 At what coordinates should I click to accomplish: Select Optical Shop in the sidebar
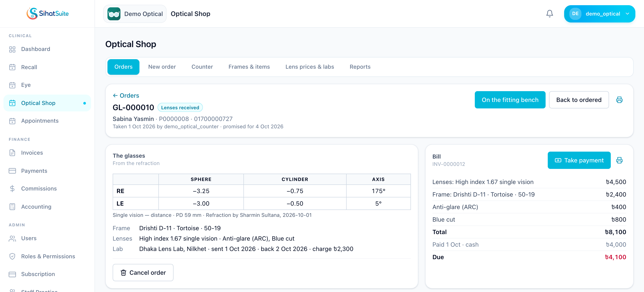[47, 103]
